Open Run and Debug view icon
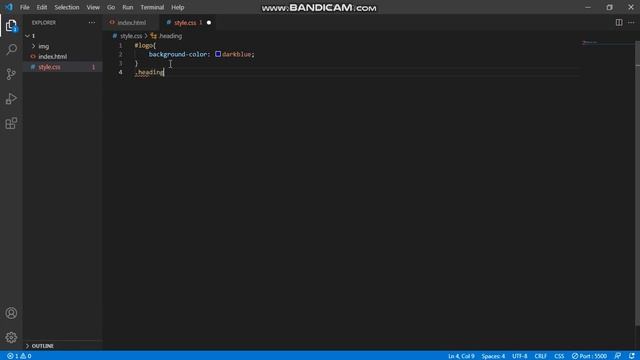The height and width of the screenshot is (360, 640). (x=11, y=99)
